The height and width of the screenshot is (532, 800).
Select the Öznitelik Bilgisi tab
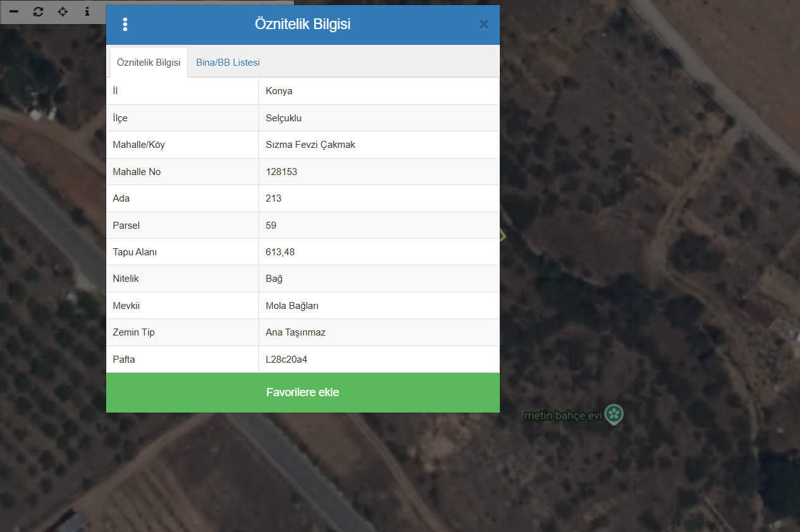149,63
